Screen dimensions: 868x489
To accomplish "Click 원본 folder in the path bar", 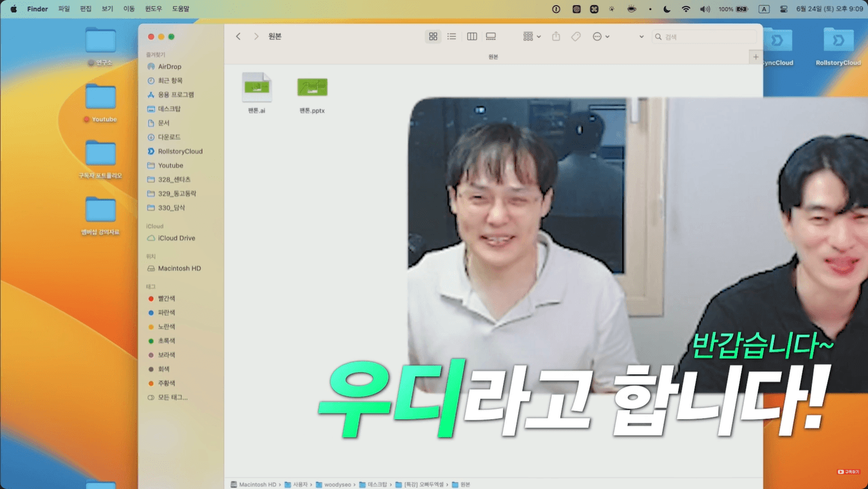I will [461, 484].
